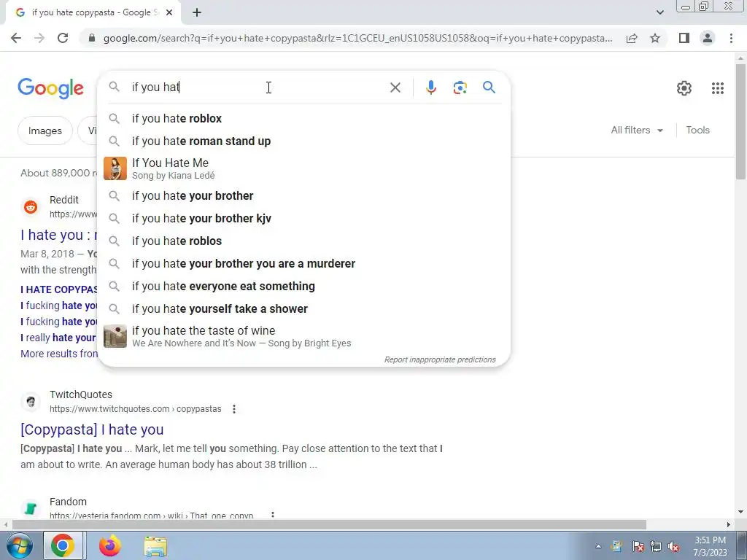Screen dimensions: 747x560
Task: Click the muted volume tray icon
Action: 673,547
